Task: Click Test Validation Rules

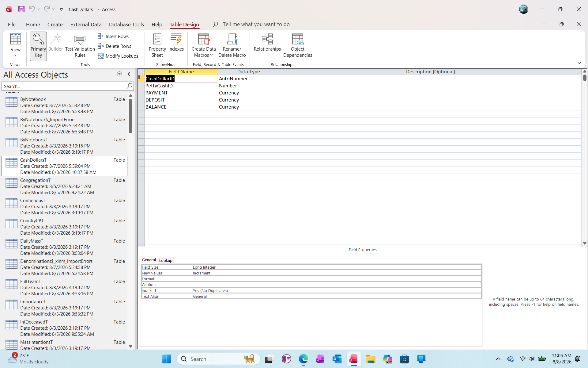Action: pos(80,46)
